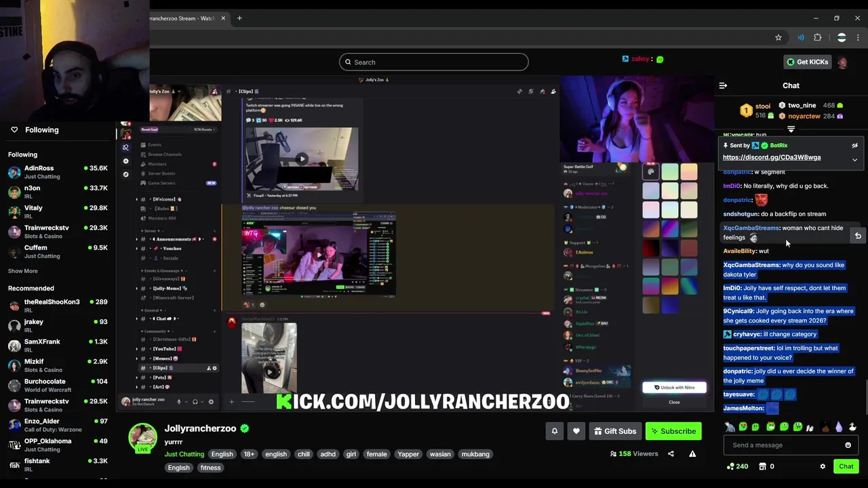Collapse the chat panel with the arrow icon
This screenshot has height=488, width=868.
[723, 85]
